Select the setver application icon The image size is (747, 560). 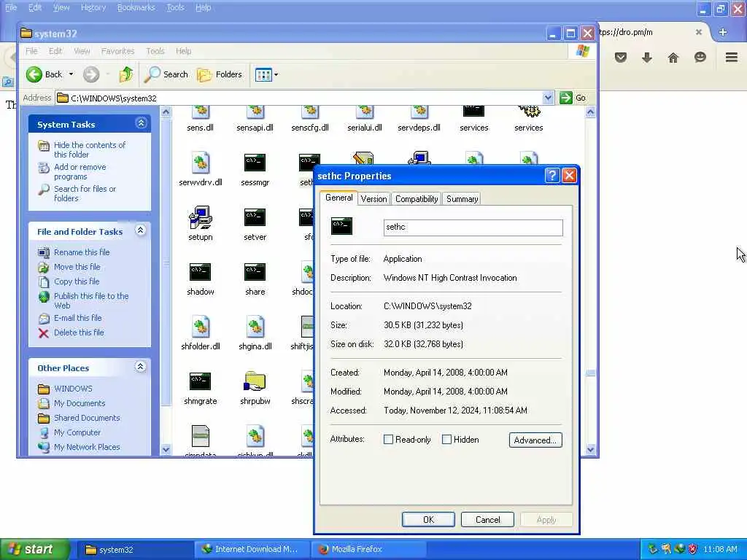click(x=255, y=217)
